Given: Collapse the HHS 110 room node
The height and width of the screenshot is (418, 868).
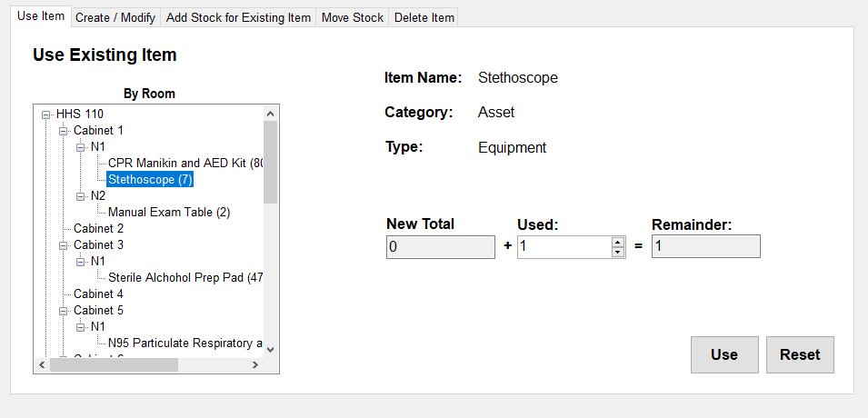Looking at the screenshot, I should [x=46, y=114].
